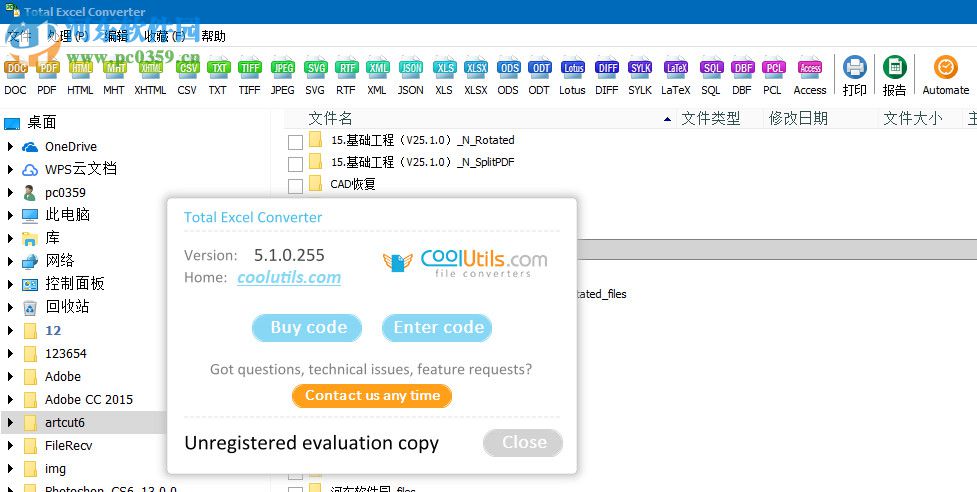Select MHT conversion icon

click(x=114, y=69)
